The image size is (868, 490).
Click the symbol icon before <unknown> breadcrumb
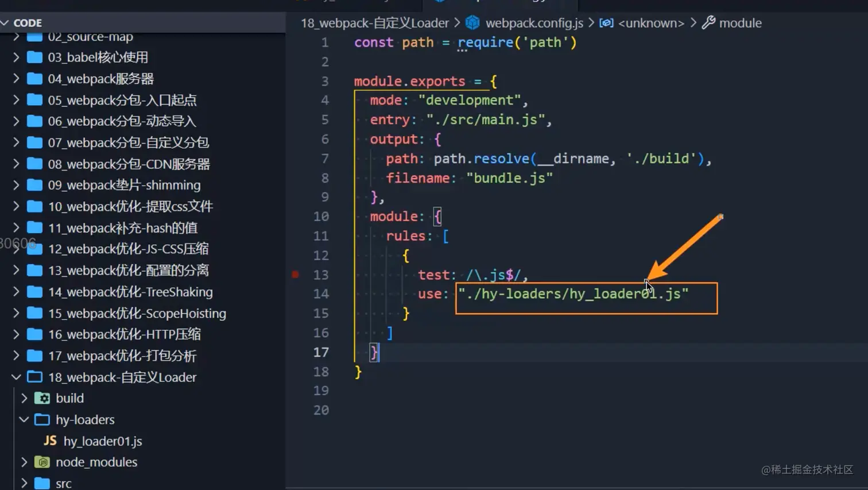[x=606, y=23]
